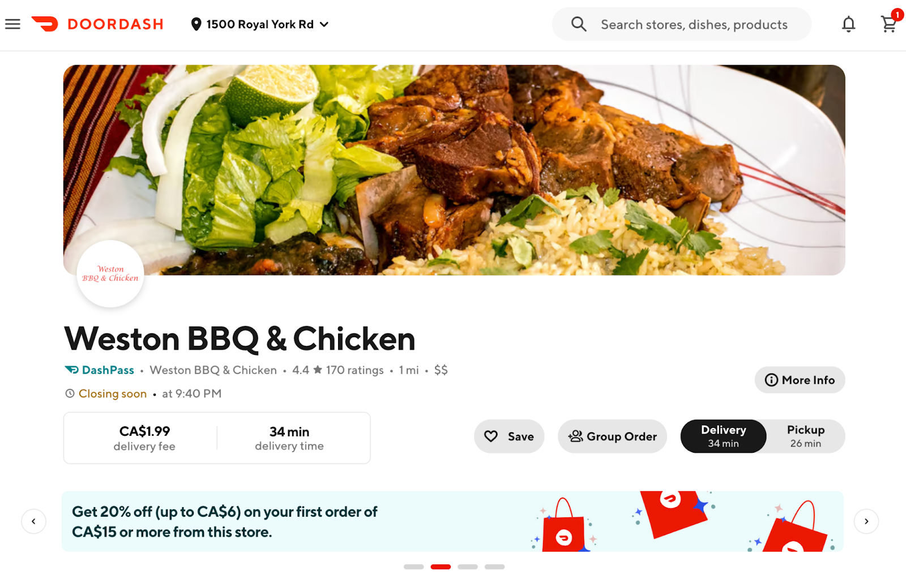Click the location pin icon

tap(196, 24)
